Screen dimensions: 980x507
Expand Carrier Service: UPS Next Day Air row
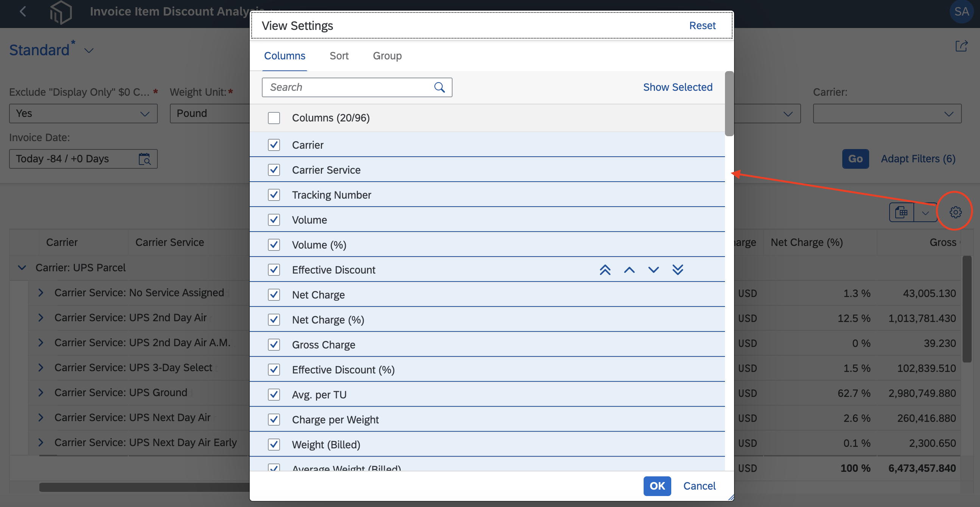coord(41,418)
